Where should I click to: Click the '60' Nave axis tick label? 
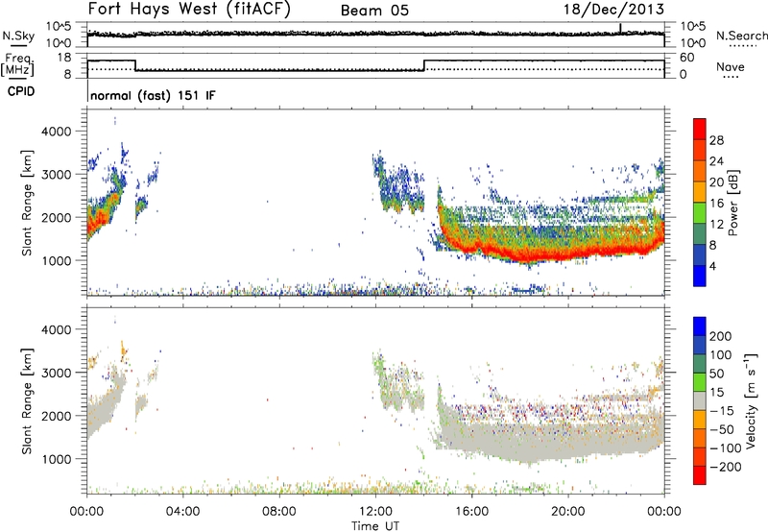coord(687,58)
